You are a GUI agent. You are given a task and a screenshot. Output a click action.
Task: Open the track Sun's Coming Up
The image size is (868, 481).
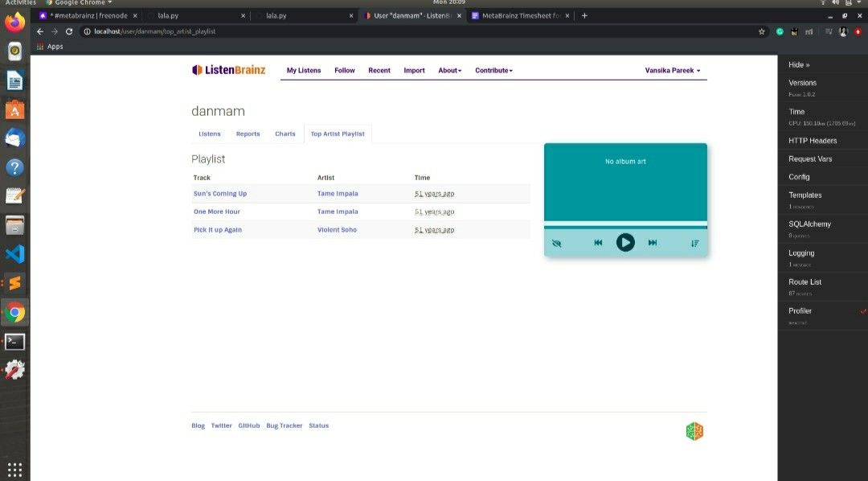[220, 193]
